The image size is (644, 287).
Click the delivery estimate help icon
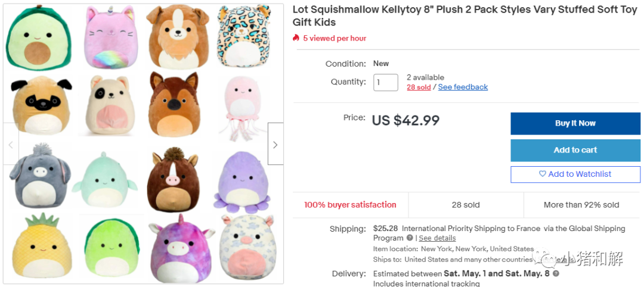pos(556,274)
